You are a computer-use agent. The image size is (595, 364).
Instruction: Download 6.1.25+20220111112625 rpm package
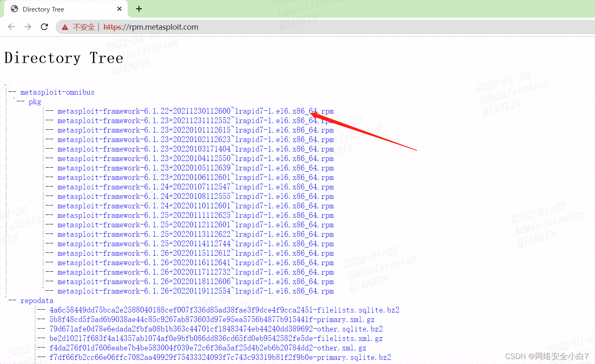(x=196, y=215)
